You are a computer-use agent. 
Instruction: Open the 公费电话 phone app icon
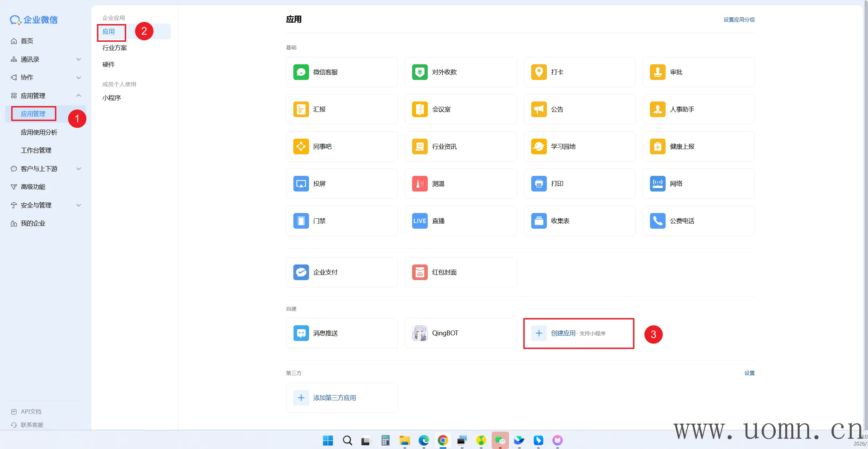coord(657,221)
